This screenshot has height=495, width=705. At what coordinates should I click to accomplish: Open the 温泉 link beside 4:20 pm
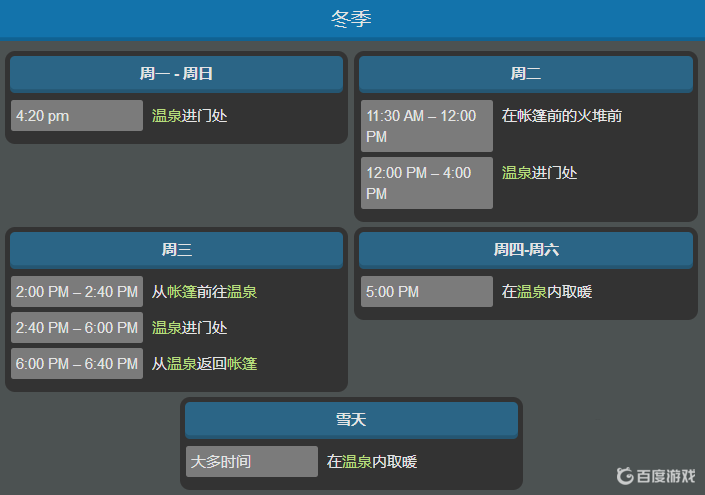(166, 116)
